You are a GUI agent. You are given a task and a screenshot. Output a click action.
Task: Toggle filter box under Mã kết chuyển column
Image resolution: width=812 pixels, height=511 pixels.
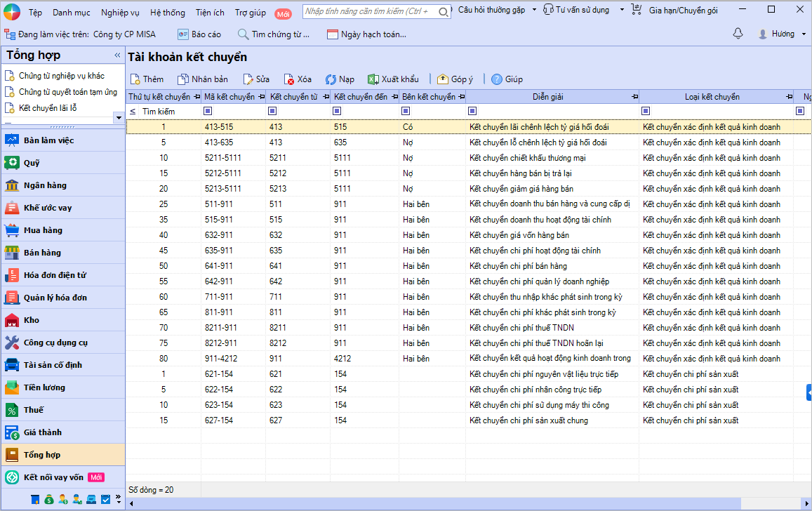(x=208, y=111)
